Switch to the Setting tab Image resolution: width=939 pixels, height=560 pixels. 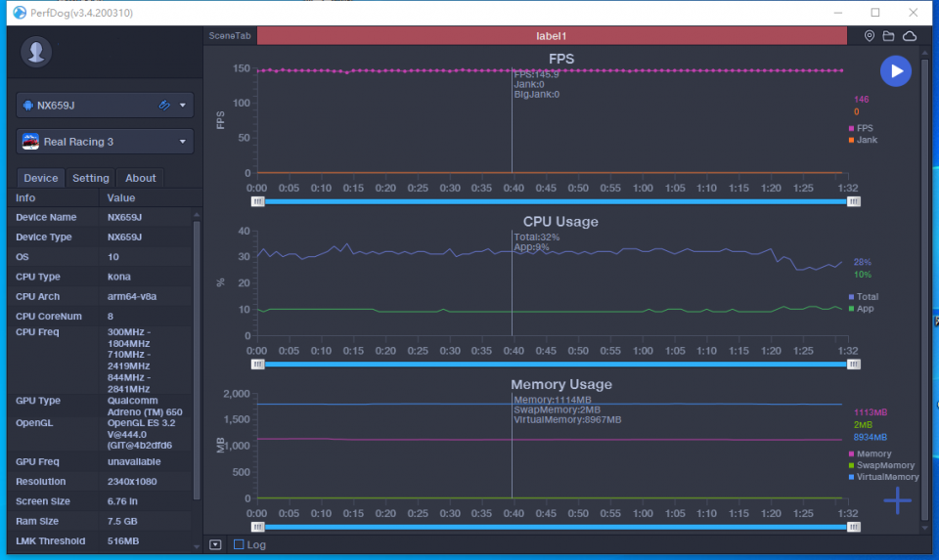[x=90, y=178]
